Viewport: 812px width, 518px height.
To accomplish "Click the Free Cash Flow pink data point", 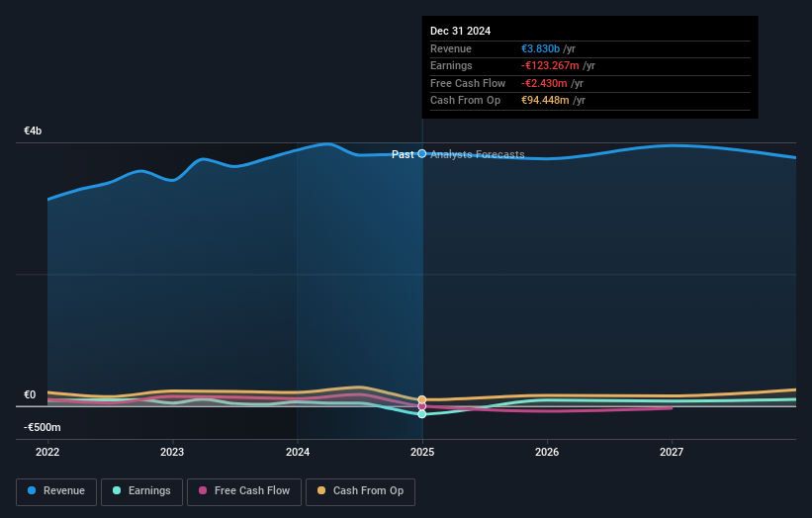I will point(422,406).
